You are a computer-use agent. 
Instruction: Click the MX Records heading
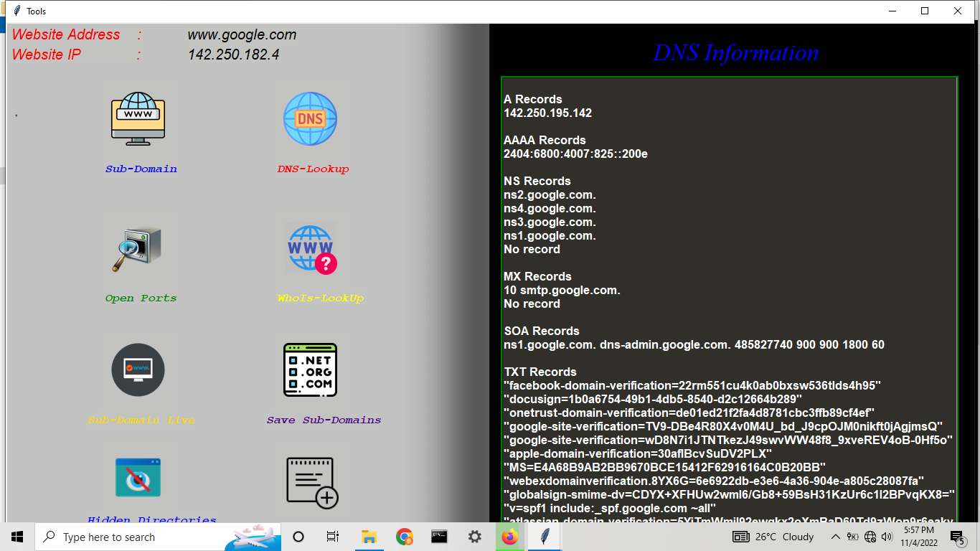pyautogui.click(x=538, y=276)
